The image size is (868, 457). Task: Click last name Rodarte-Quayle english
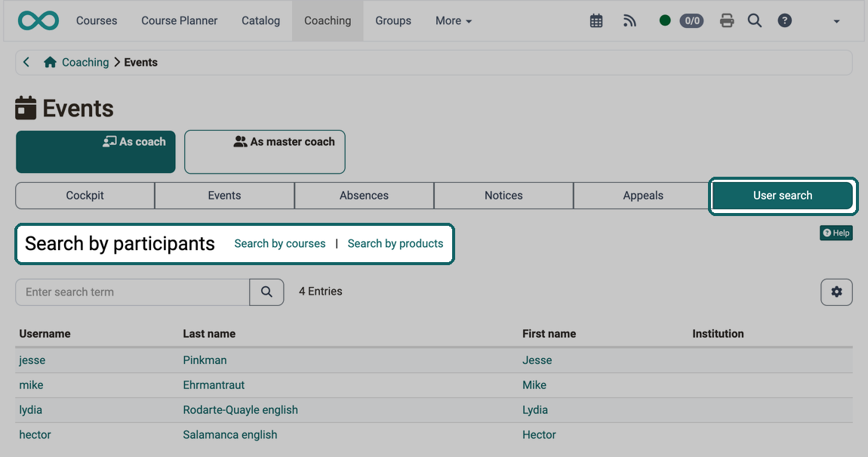pyautogui.click(x=240, y=410)
